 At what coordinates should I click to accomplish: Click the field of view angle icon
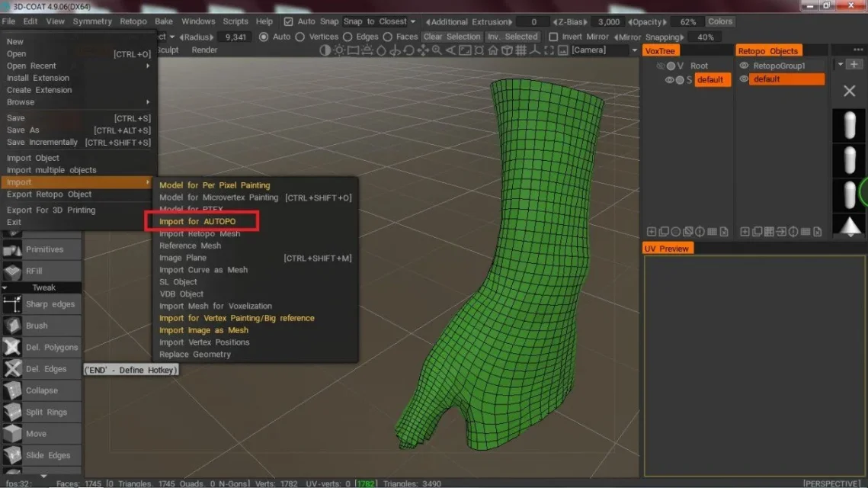[x=450, y=50]
